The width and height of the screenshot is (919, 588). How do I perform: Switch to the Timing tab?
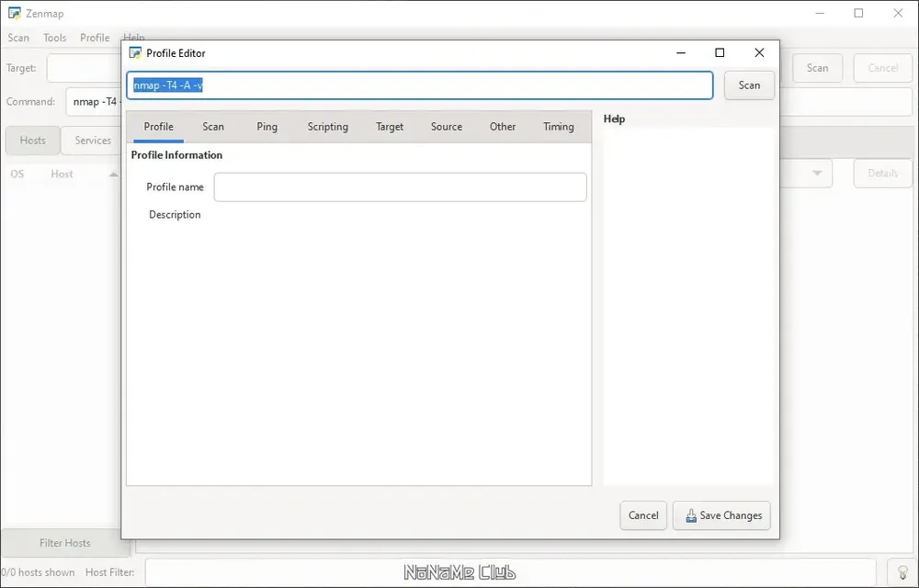click(559, 127)
